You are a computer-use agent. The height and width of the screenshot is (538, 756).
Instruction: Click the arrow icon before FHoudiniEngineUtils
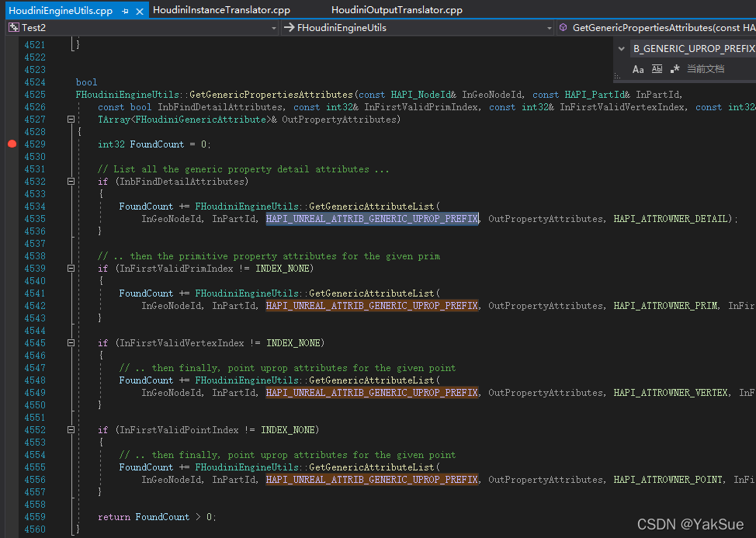pos(289,27)
